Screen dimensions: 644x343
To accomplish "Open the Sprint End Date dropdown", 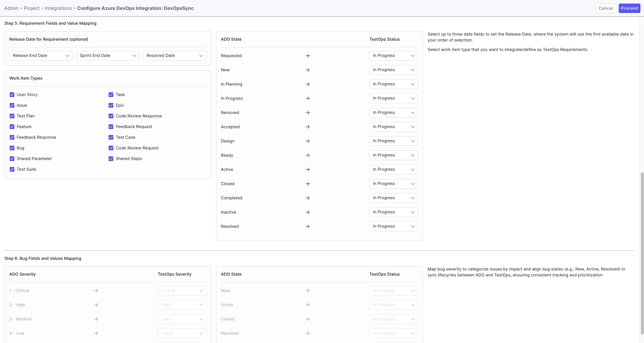I will [108, 56].
